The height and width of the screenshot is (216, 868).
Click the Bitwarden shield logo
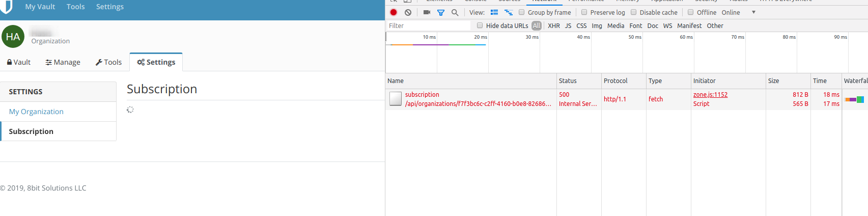(x=6, y=7)
